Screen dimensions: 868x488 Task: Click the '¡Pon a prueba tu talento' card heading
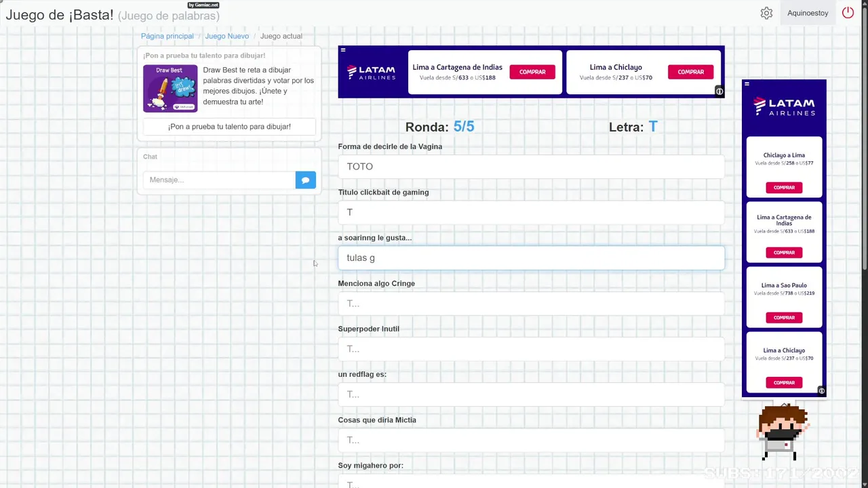click(204, 56)
